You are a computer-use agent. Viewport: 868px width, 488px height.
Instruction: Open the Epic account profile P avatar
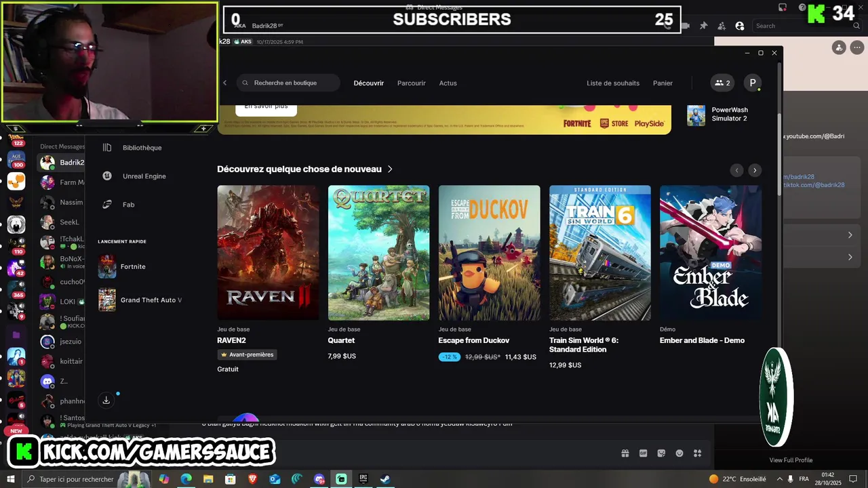[752, 83]
